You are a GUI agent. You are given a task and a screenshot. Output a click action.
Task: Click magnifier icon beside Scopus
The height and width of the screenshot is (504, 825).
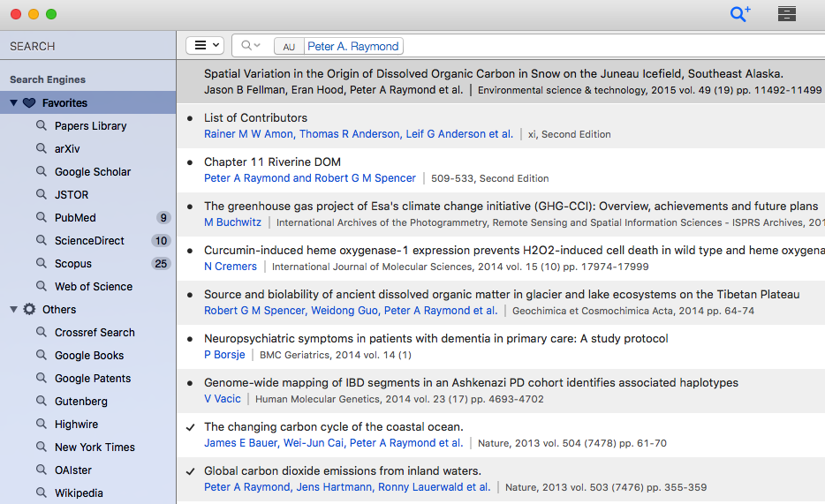[41, 263]
